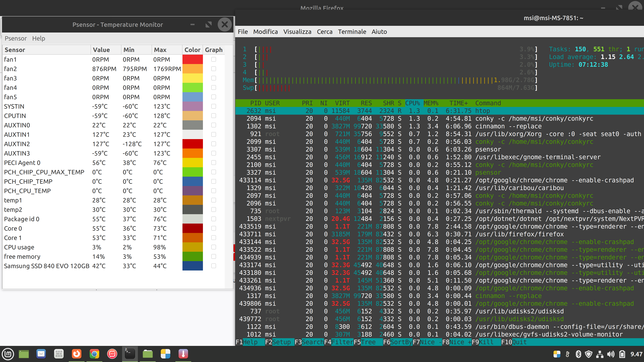The width and height of the screenshot is (644, 362).
Task: Click the CPU% column header in htop
Action: pyautogui.click(x=412, y=103)
